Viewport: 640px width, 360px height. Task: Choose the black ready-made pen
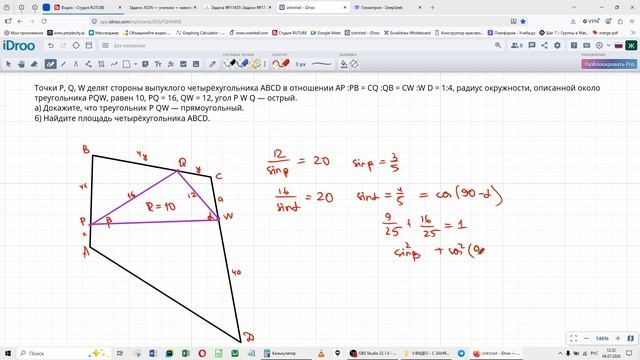click(x=231, y=64)
